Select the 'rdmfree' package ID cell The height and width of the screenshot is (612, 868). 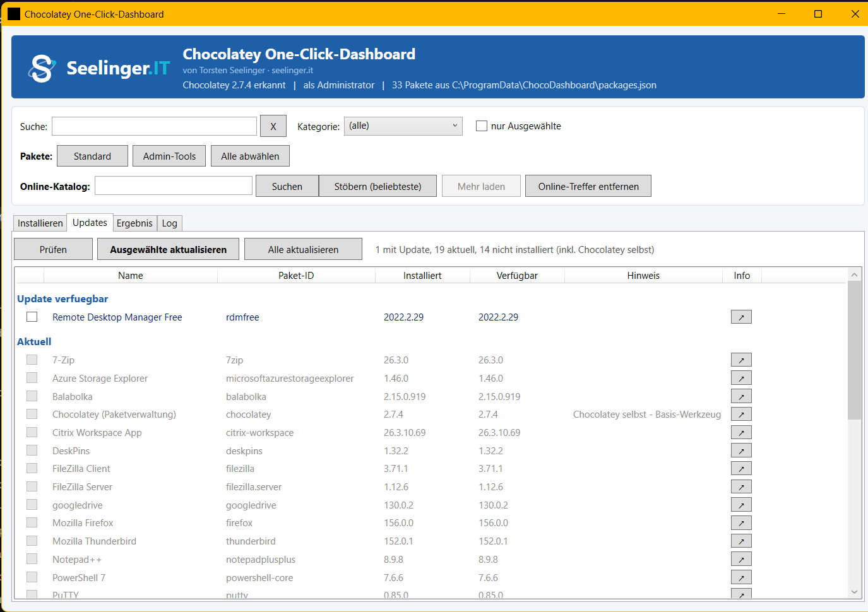coord(242,317)
